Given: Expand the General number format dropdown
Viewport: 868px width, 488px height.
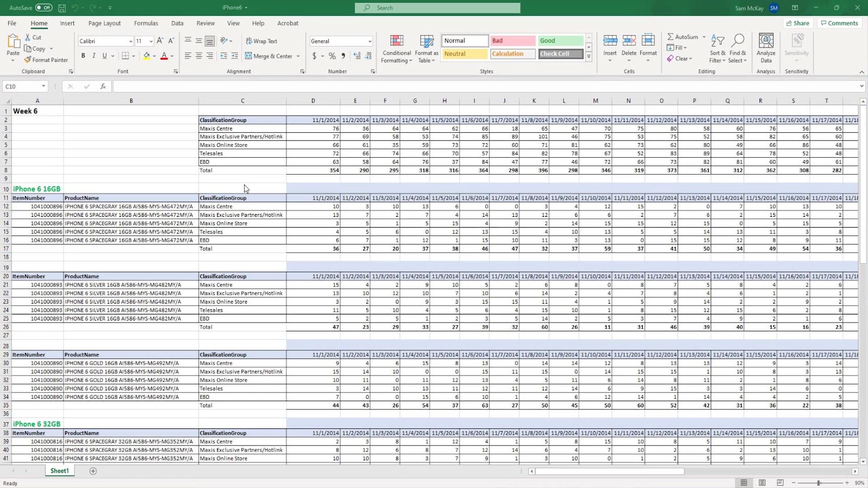Looking at the screenshot, I should pos(369,41).
